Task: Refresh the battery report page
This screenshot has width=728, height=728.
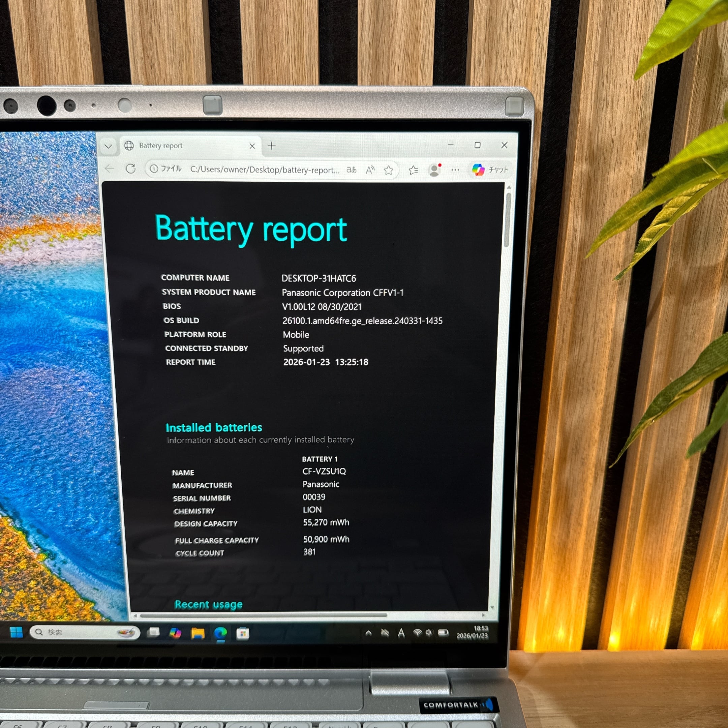Action: (x=131, y=169)
